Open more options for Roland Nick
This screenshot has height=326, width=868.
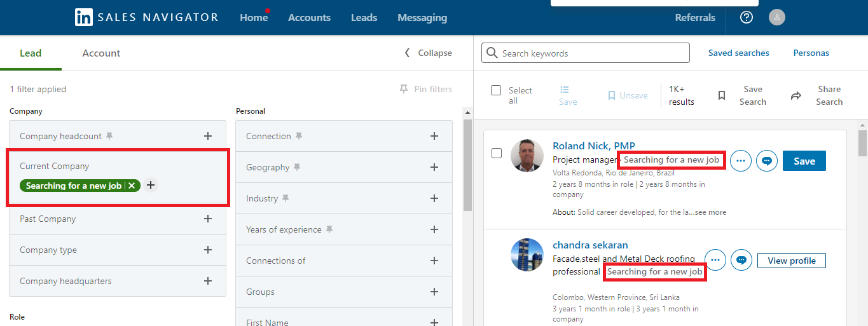point(740,161)
